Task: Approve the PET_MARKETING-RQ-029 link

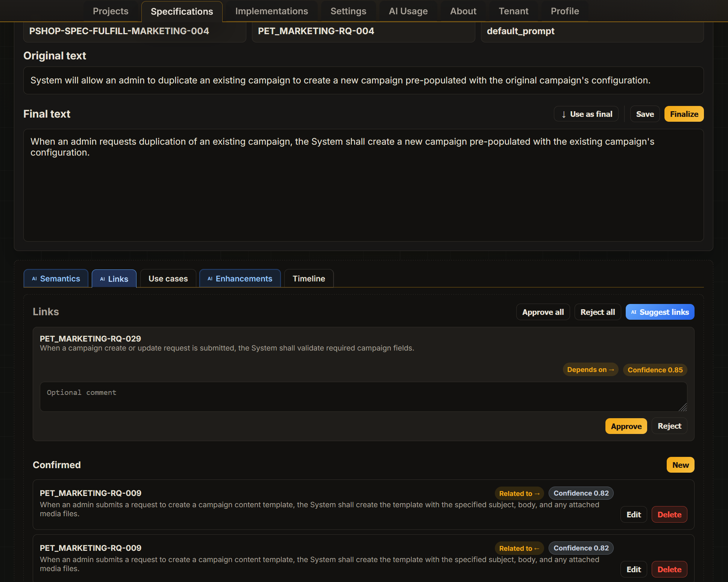Action: click(x=626, y=426)
